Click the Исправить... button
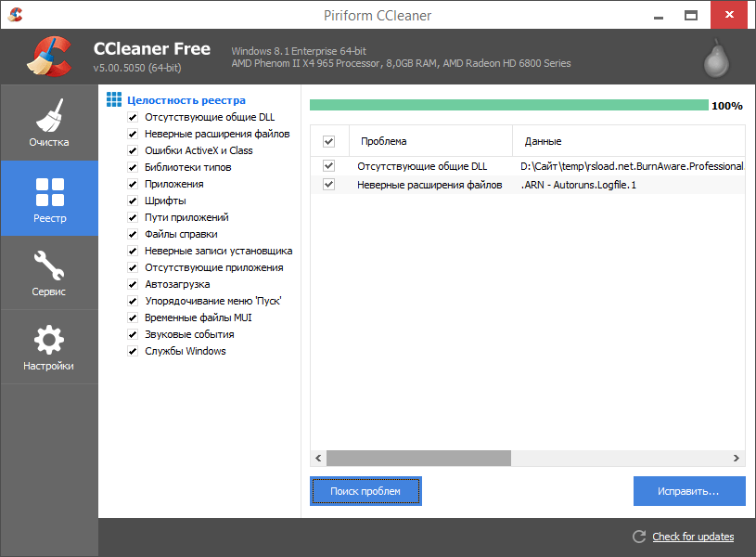 [x=688, y=491]
